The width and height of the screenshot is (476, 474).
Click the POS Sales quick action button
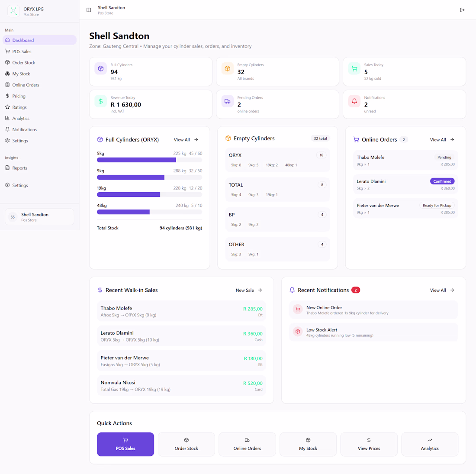(x=125, y=444)
